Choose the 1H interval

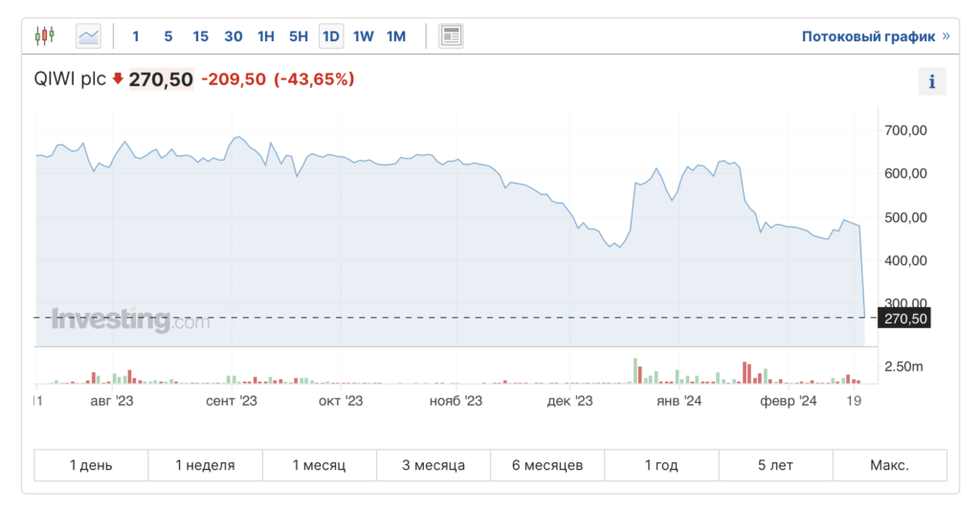pos(266,36)
